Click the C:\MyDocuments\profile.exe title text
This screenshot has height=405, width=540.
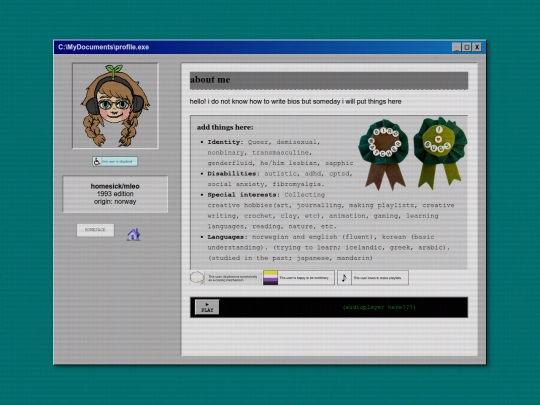point(104,47)
